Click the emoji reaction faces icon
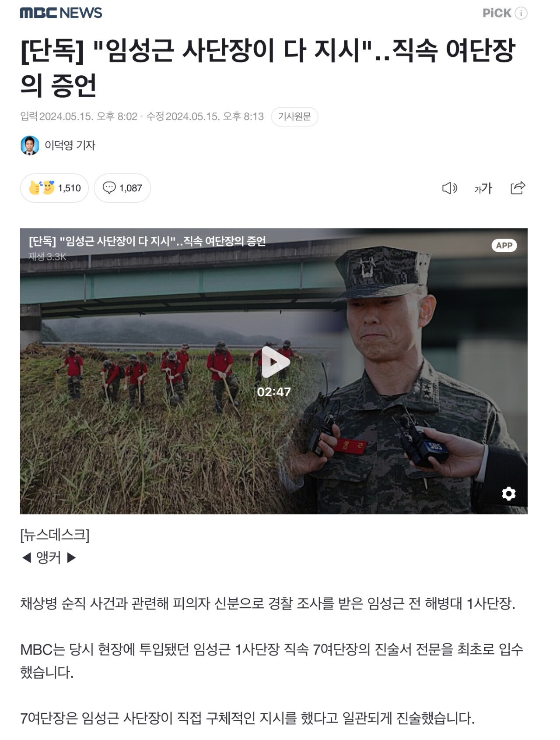Viewport: 560px width, 740px height. [42, 188]
